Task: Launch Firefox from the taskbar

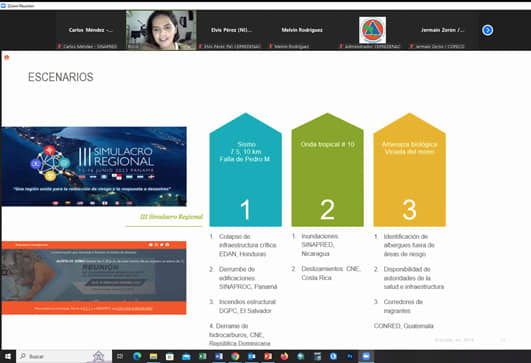Action: (284, 356)
